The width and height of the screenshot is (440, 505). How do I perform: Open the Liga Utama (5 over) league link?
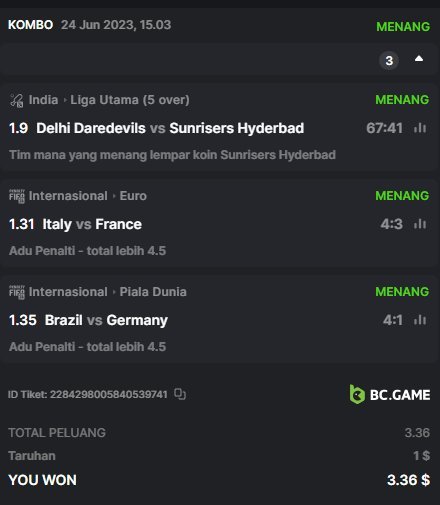pyautogui.click(x=130, y=100)
